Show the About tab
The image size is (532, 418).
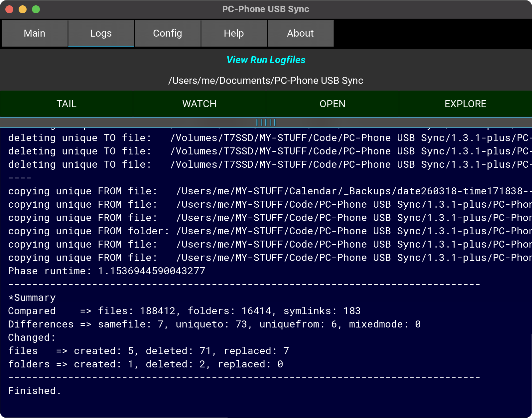click(300, 33)
